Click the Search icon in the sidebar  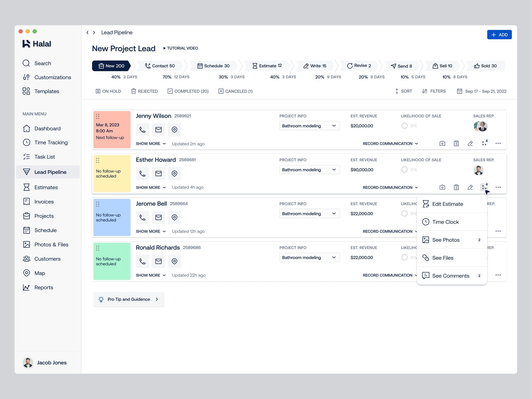pyautogui.click(x=26, y=63)
